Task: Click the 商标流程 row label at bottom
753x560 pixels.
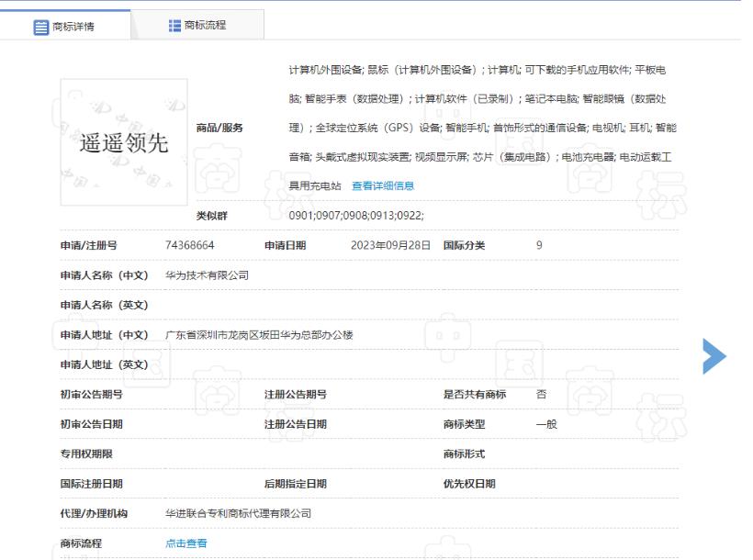Action: 81,543
